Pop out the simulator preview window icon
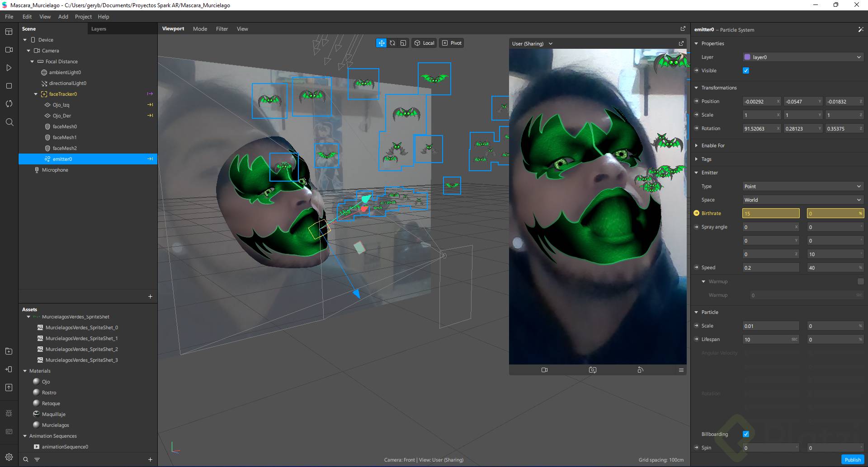The image size is (868, 467). click(x=681, y=43)
